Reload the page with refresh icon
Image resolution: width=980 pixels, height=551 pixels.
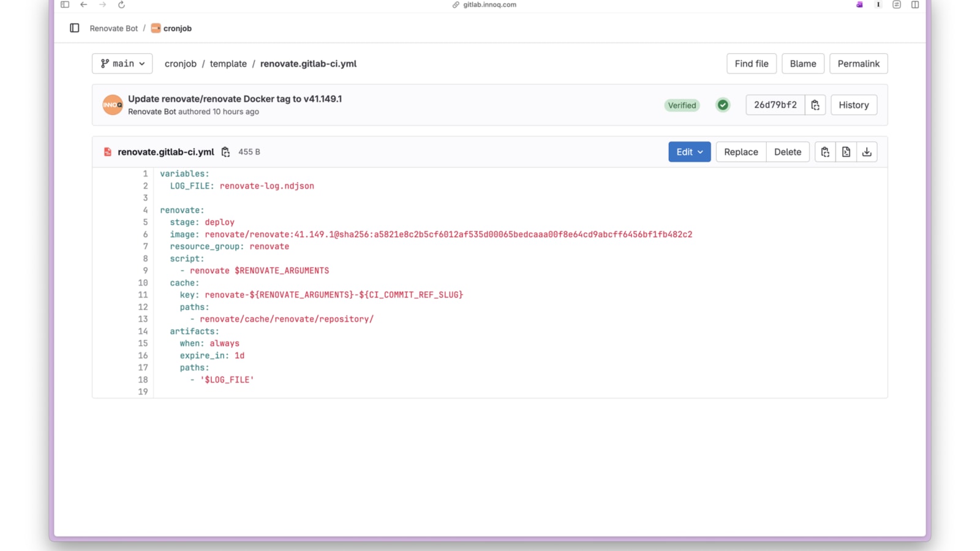[121, 5]
